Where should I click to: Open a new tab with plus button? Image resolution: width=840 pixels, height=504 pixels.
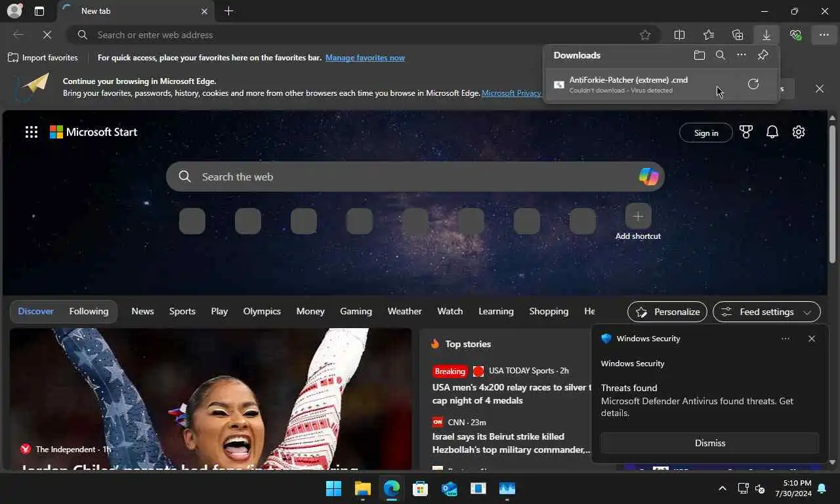click(x=228, y=11)
